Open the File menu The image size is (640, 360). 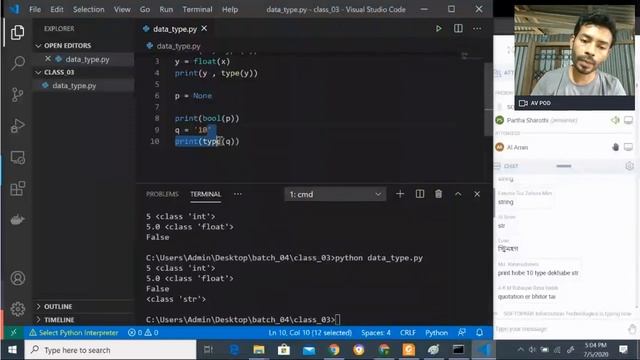pyautogui.click(x=35, y=9)
